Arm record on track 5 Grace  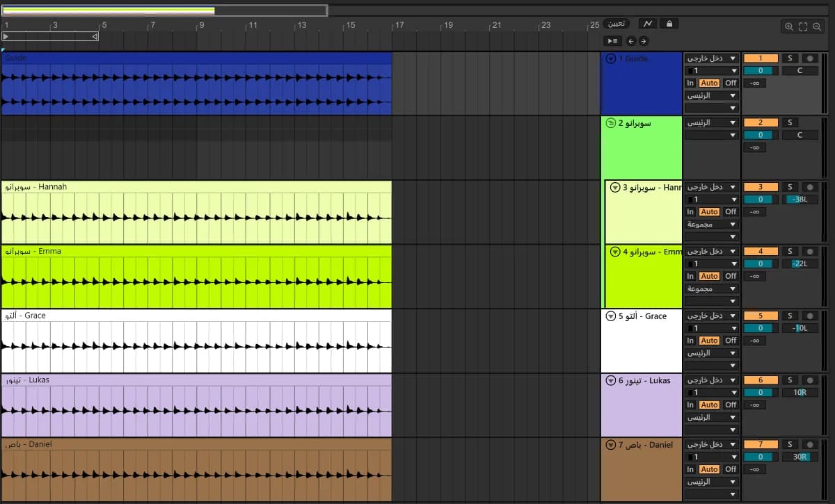click(809, 316)
